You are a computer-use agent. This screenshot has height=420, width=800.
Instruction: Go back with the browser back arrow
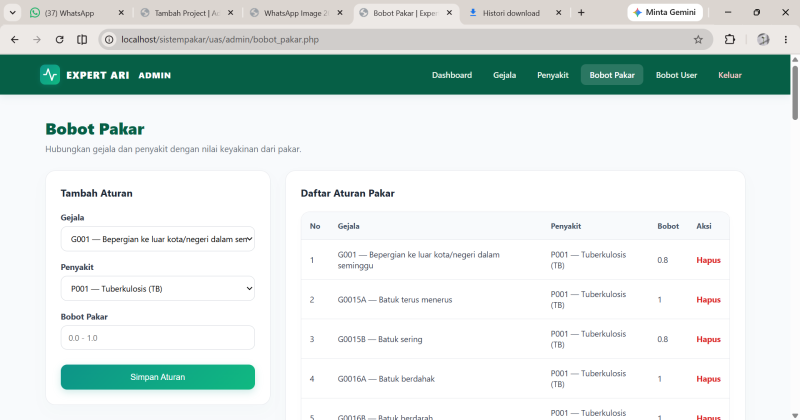click(15, 39)
